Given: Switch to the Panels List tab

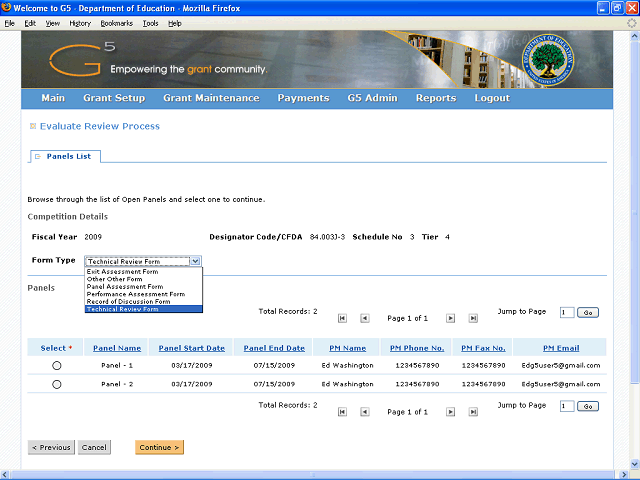Looking at the screenshot, I should (x=65, y=156).
